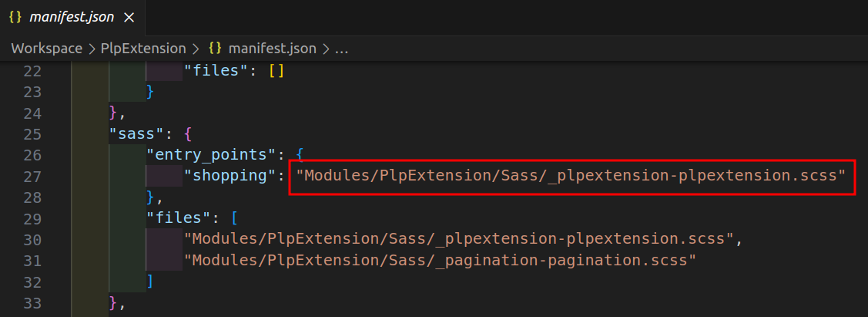
Task: Click the "shopping" key on line 27
Action: pos(229,175)
